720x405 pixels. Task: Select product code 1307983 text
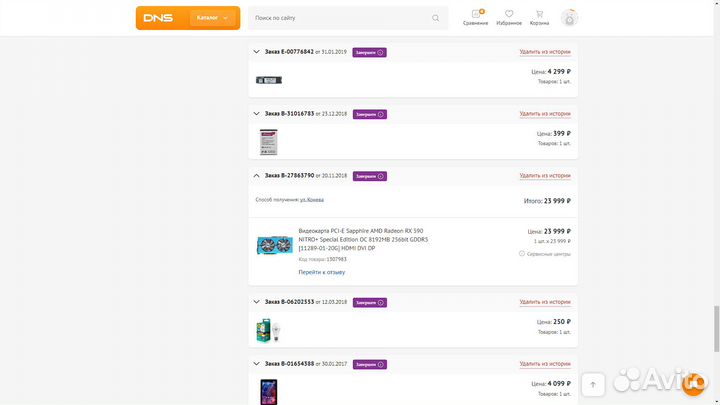point(336,259)
